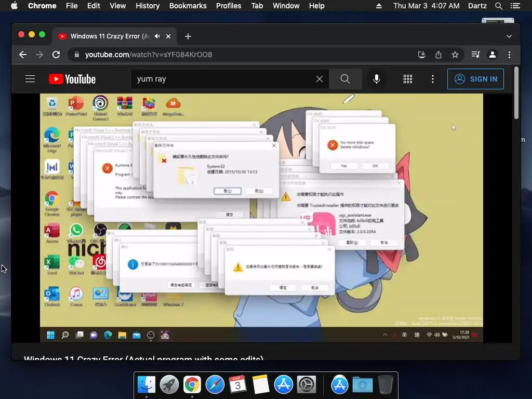The image size is (532, 399).
Task: Open YouTube settings three-dot menu
Action: (433, 79)
